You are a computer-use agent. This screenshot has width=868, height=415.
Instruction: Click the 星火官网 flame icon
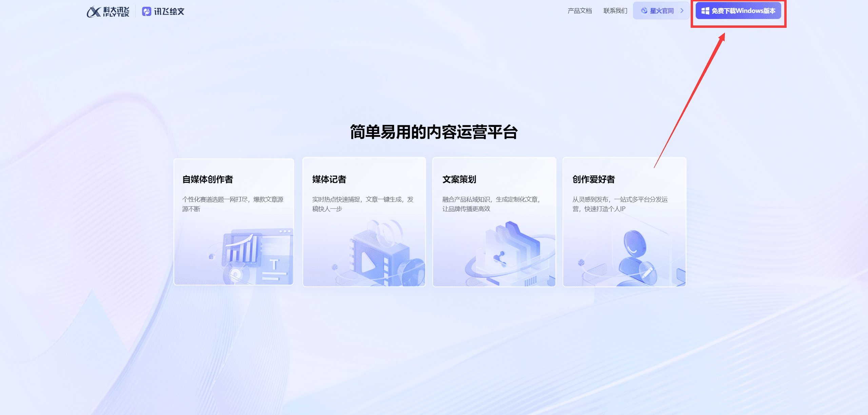click(644, 11)
